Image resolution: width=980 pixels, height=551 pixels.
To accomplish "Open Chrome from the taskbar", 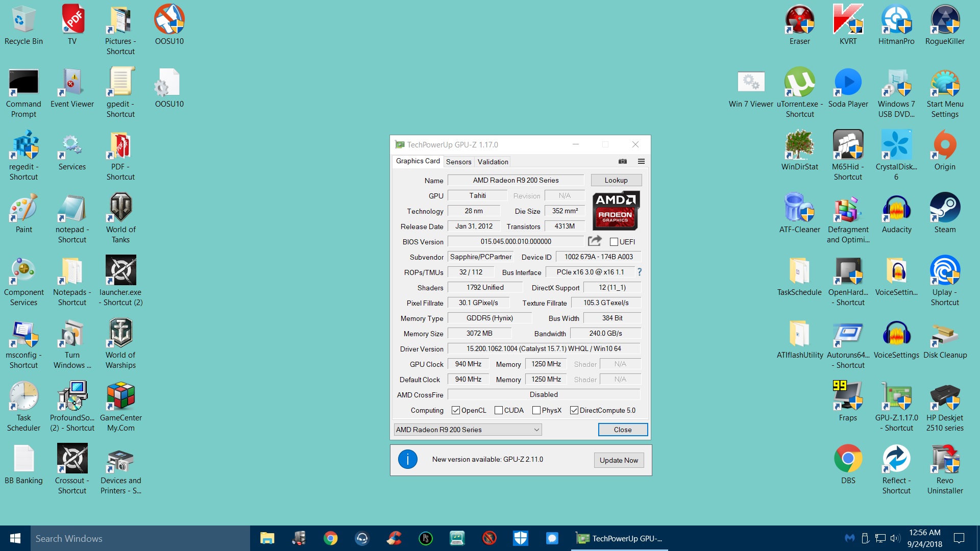I will pyautogui.click(x=330, y=538).
